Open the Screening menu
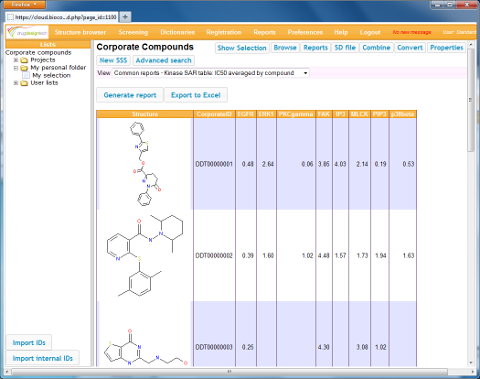The image size is (480, 379). tap(133, 32)
